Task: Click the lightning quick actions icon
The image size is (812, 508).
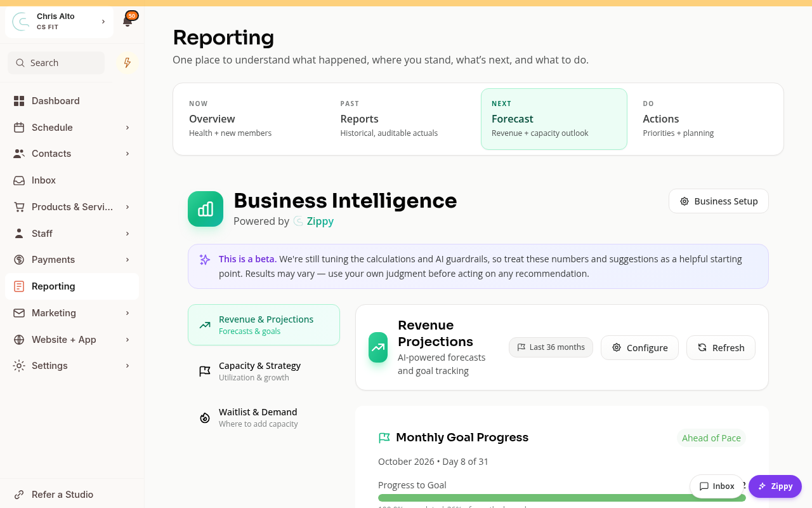Action: [128, 63]
